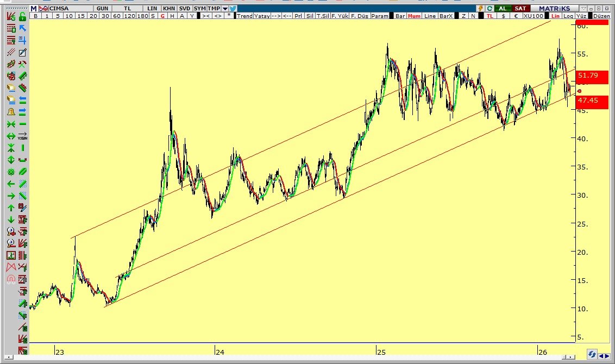This screenshot has height=364, width=615.
Task: Click the zoom out magnifier icon
Action: pyautogui.click(x=11, y=243)
